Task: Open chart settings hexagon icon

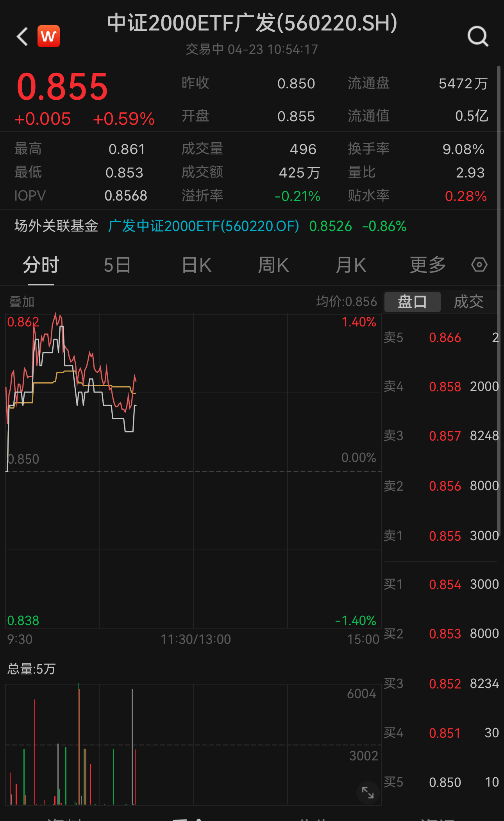Action: [479, 265]
